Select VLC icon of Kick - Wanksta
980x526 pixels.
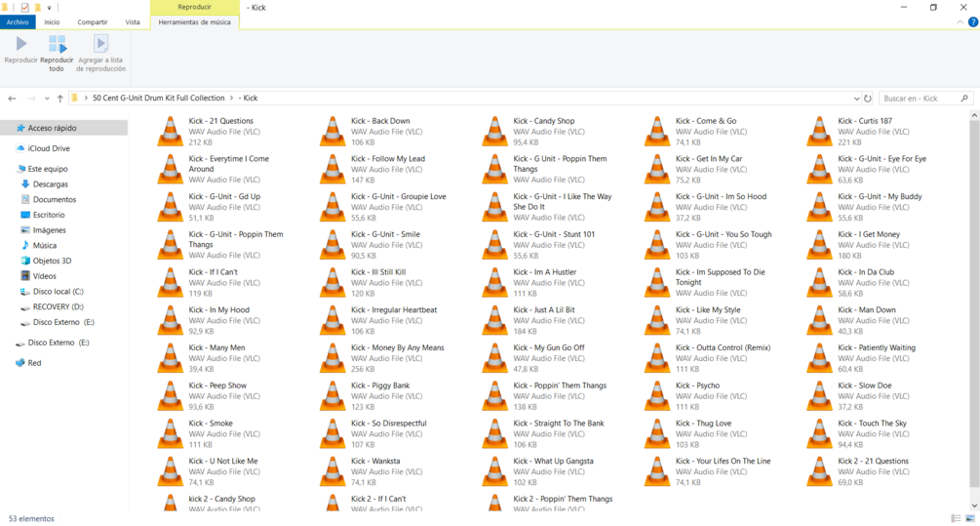point(333,471)
